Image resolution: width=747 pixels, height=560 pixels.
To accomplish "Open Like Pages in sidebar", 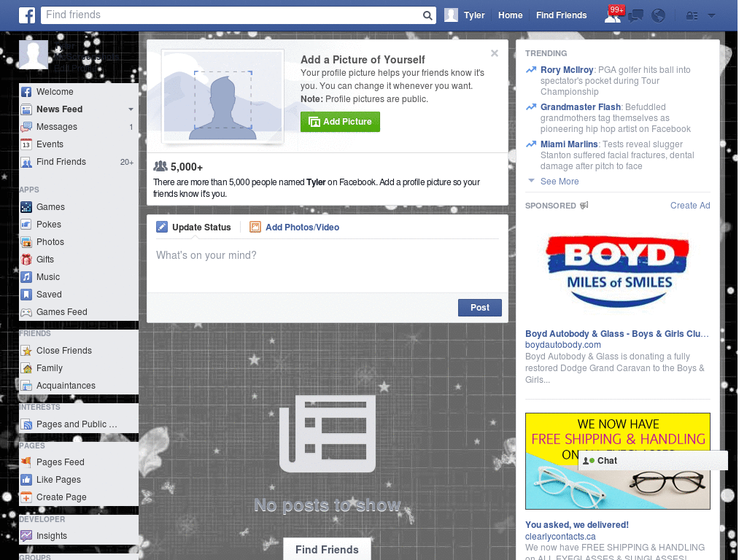I will tap(79, 480).
